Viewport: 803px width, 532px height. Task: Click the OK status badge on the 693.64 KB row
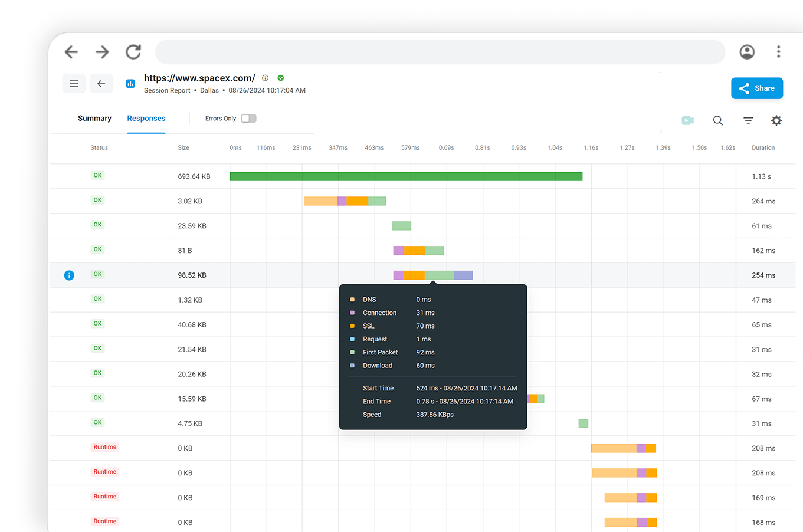(97, 175)
